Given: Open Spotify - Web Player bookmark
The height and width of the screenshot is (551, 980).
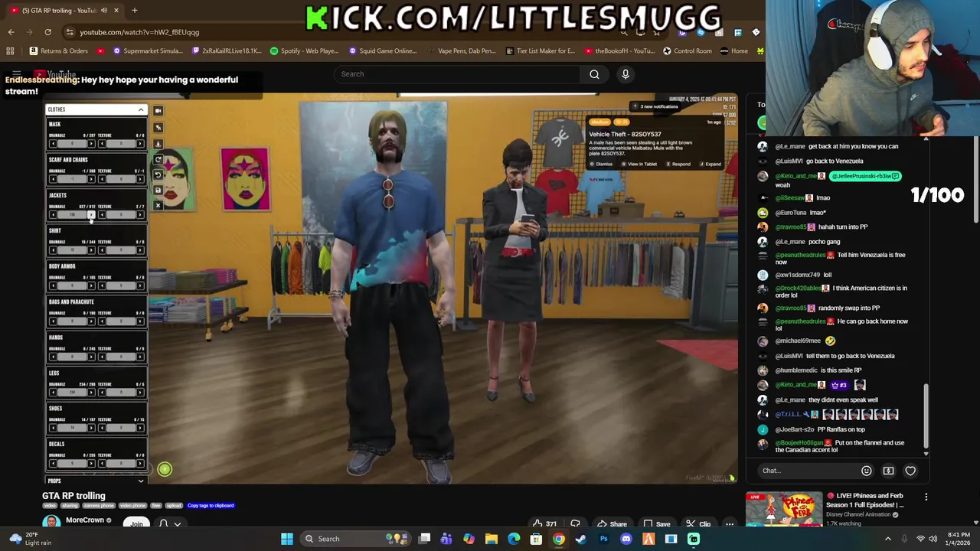Looking at the screenshot, I should tap(304, 51).
